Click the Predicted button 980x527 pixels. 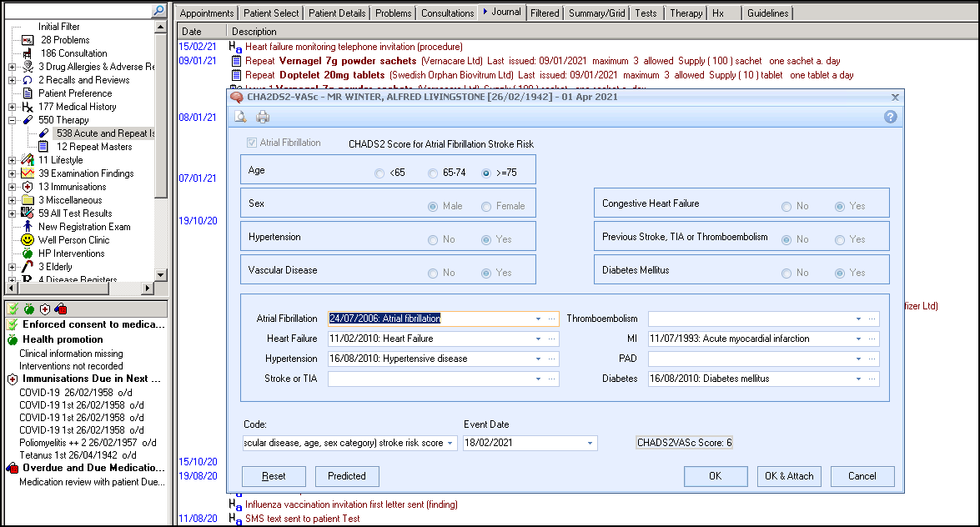point(347,476)
